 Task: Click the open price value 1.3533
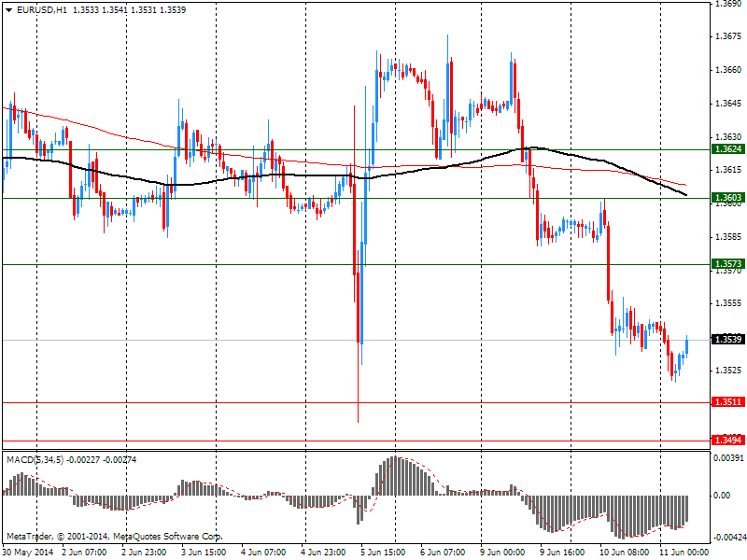point(86,10)
